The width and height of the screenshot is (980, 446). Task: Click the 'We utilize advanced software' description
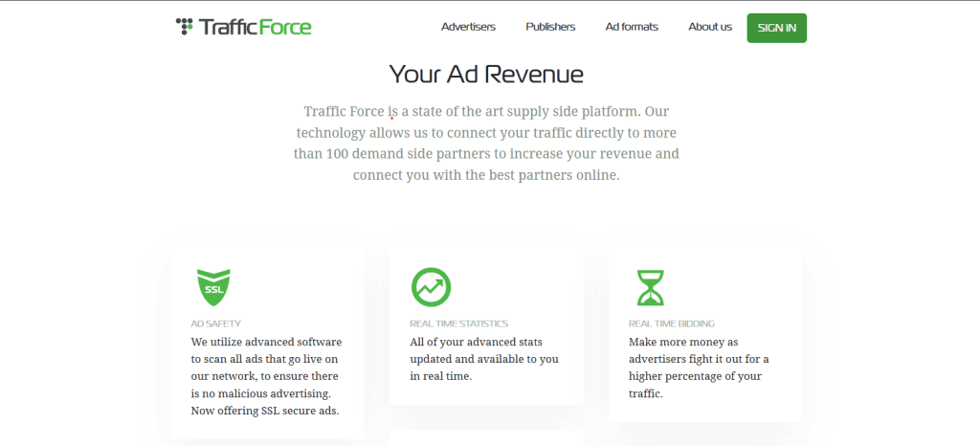pyautogui.click(x=266, y=377)
